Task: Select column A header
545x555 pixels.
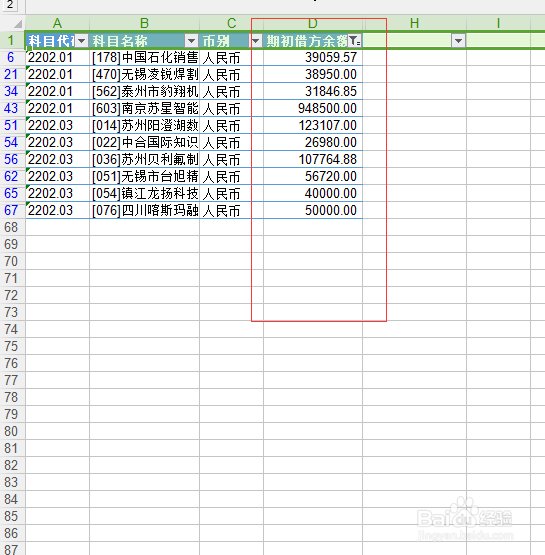Action: click(57, 23)
